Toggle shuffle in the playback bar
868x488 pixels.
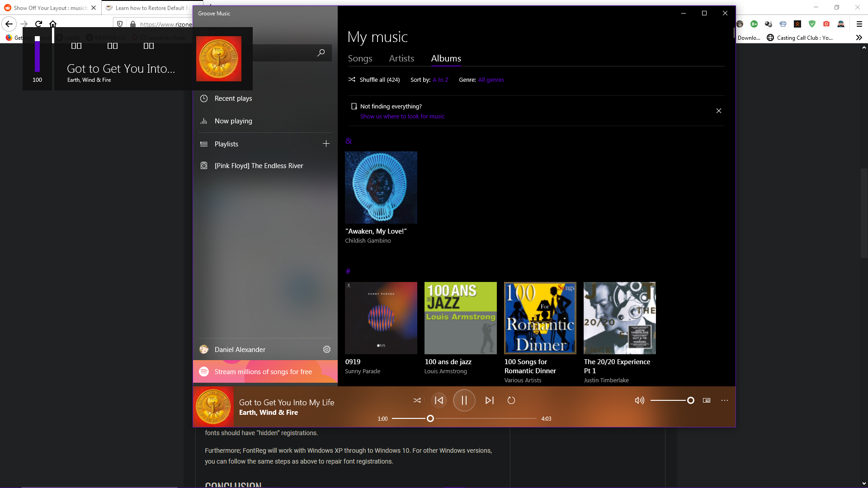click(417, 400)
